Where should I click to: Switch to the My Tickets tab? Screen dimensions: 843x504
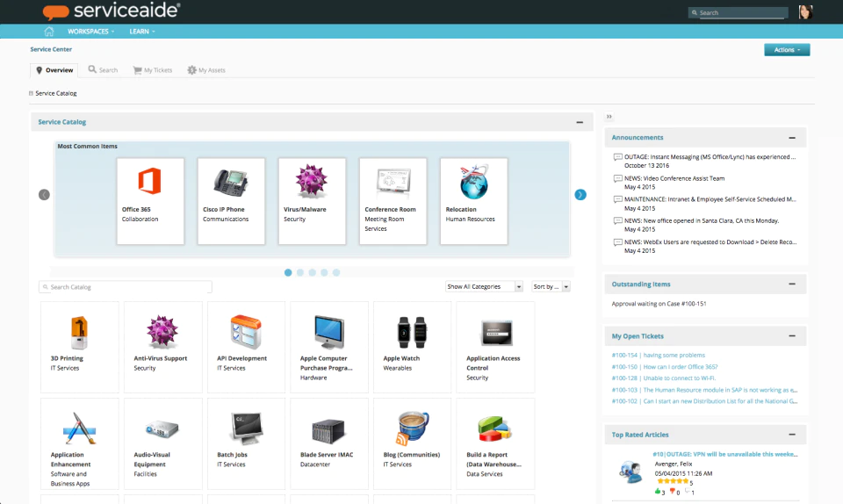point(153,70)
